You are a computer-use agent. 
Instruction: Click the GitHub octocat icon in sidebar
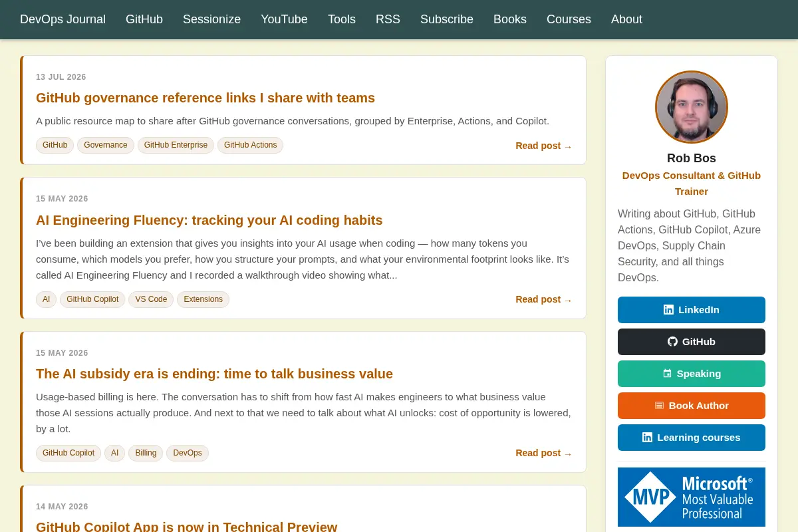(x=672, y=342)
